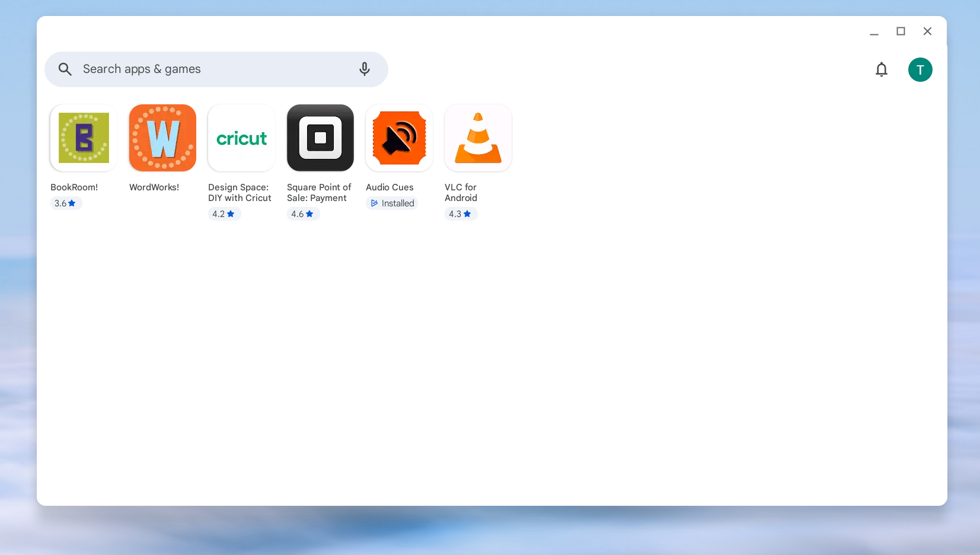
Task: Open notifications via the bell icon
Action: tap(881, 70)
